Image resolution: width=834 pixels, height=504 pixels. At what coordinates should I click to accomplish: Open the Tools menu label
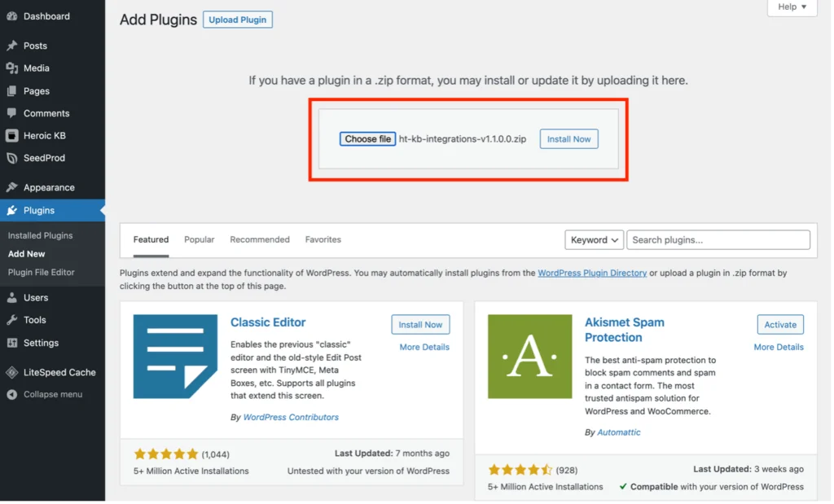pos(34,320)
